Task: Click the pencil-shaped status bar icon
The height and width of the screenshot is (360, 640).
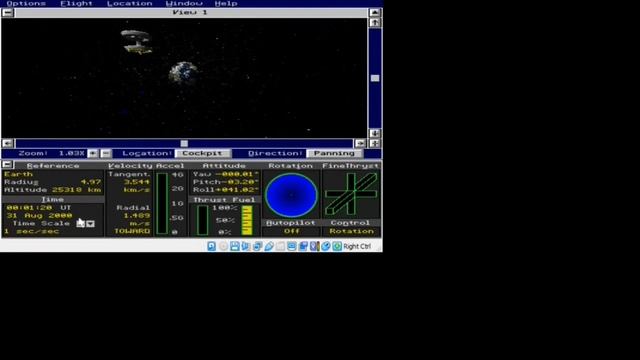Action: (269, 246)
